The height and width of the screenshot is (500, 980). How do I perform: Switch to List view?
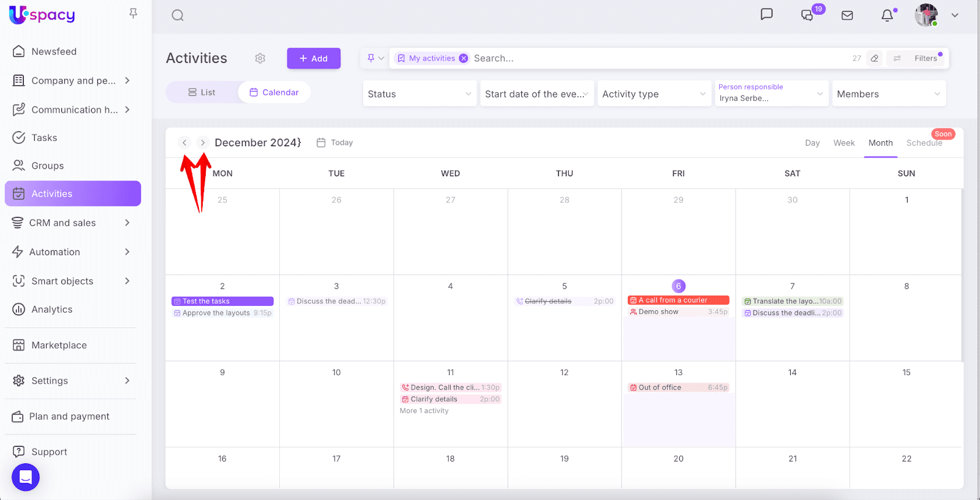pyautogui.click(x=202, y=92)
